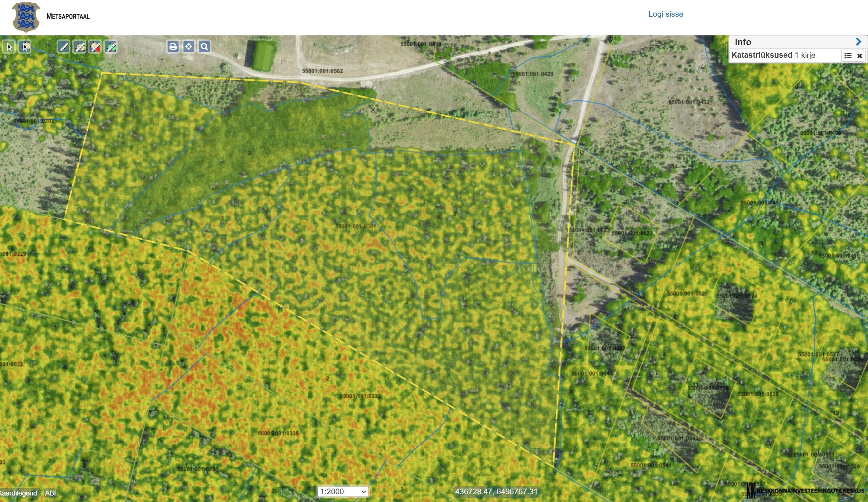868x502 pixels.
Task: Select the green polygon measure tool
Action: click(x=111, y=47)
